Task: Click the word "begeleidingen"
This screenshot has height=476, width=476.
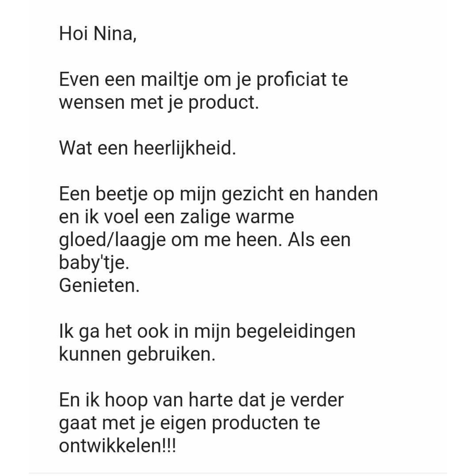Action: point(295,331)
